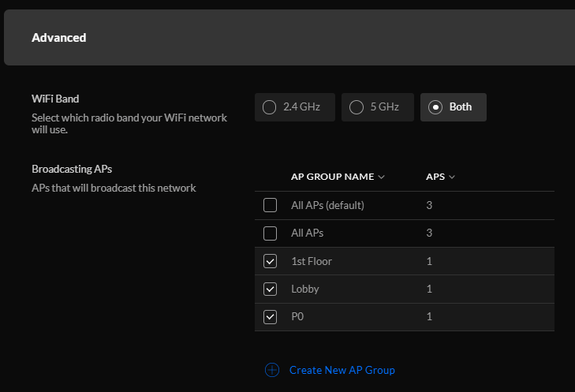575x392 pixels.
Task: Sort by the AP GROUP NAME column chevron
Action: (x=382, y=177)
